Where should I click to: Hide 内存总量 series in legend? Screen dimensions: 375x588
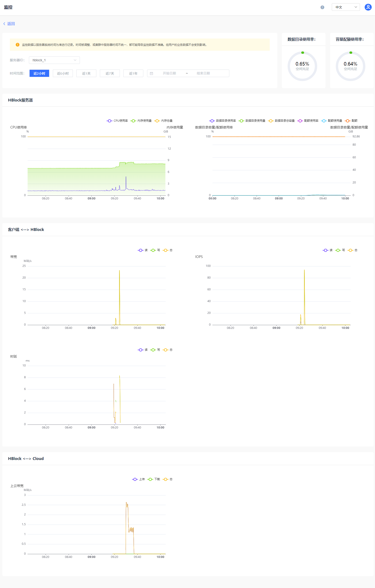[164, 121]
